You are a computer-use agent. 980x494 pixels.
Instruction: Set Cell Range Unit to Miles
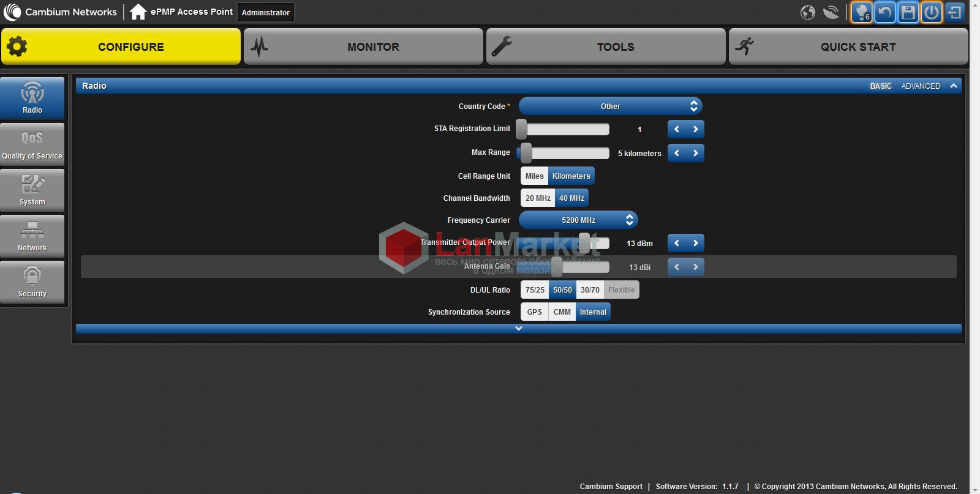point(534,176)
